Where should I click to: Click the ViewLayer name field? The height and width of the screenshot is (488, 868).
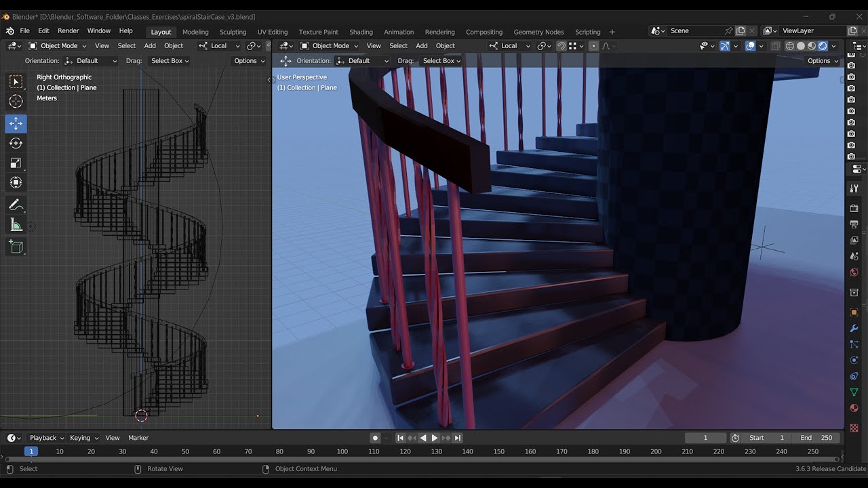coord(813,30)
